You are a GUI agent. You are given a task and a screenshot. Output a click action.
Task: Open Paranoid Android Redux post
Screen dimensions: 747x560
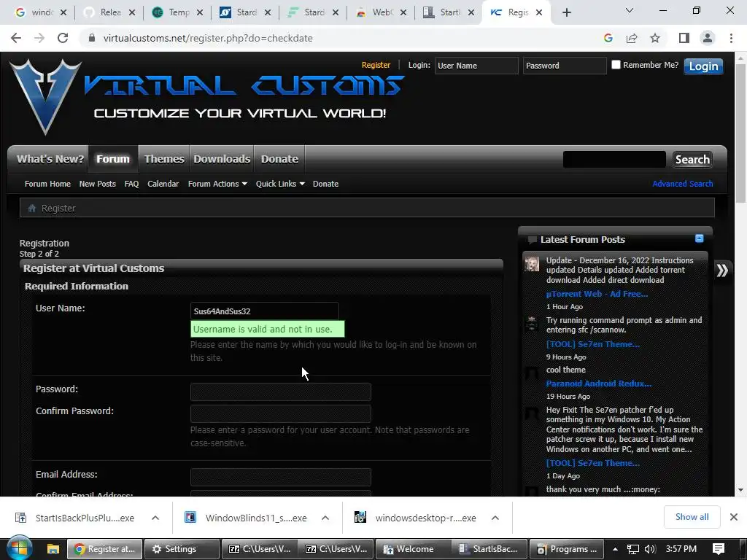[x=598, y=384]
